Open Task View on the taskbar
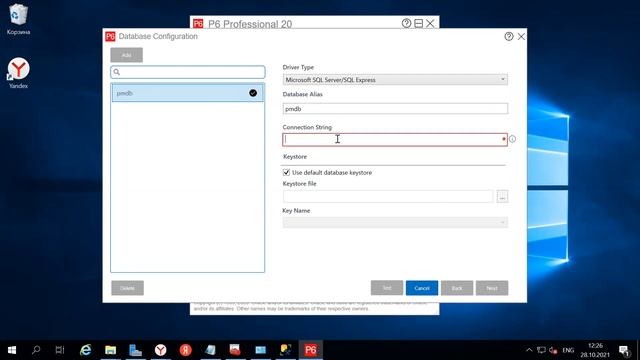640x360 pixels. click(60, 350)
